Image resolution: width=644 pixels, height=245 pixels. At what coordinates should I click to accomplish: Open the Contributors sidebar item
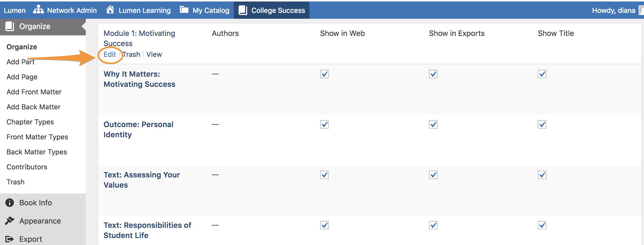coord(27,167)
